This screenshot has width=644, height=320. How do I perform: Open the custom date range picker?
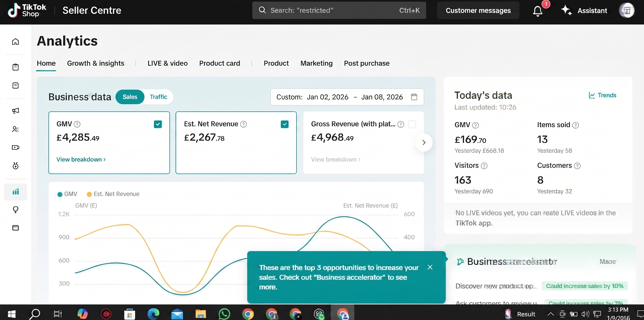pos(347,97)
